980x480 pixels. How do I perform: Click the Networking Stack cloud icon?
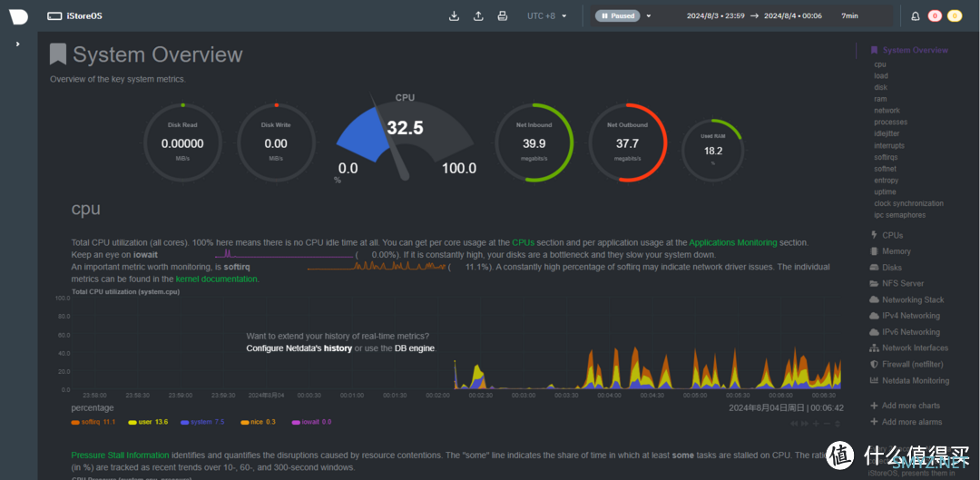tap(874, 300)
